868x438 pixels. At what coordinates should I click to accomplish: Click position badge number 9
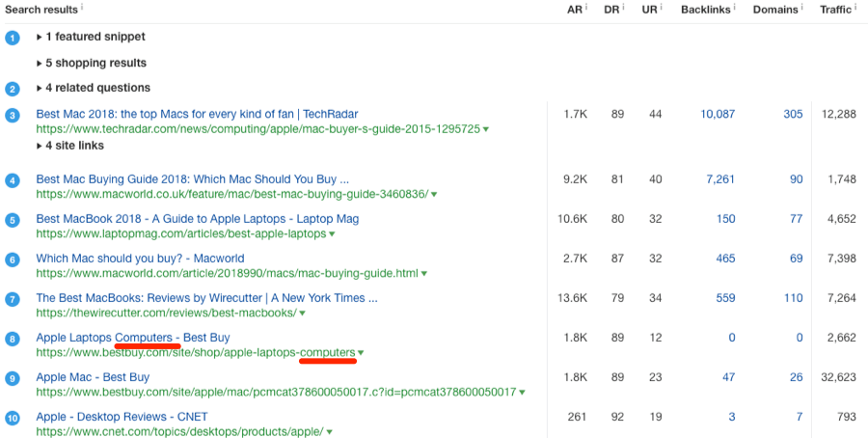click(x=13, y=379)
